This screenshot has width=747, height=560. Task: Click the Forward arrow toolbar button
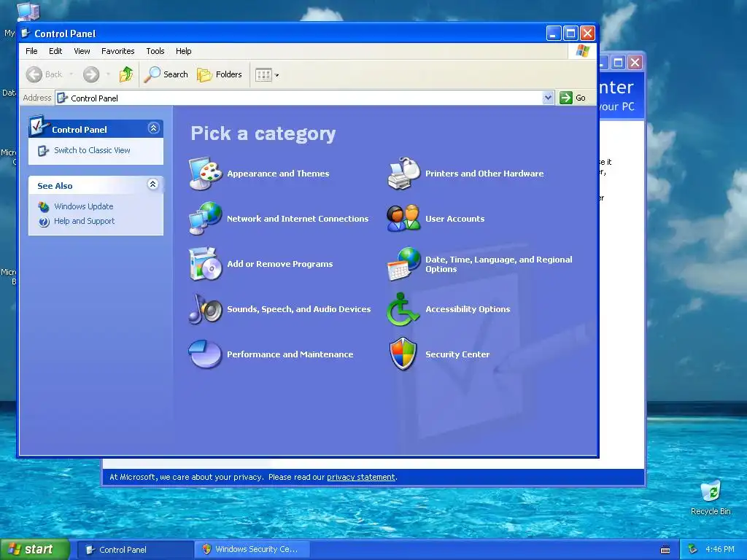click(91, 74)
